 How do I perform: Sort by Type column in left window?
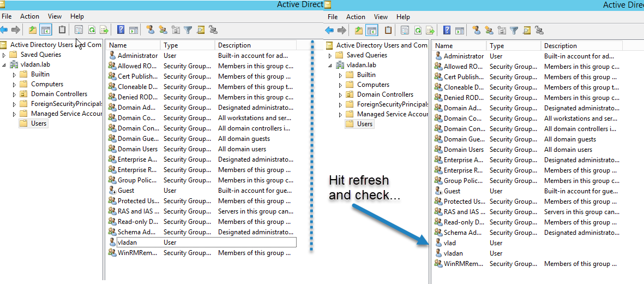pyautogui.click(x=187, y=45)
